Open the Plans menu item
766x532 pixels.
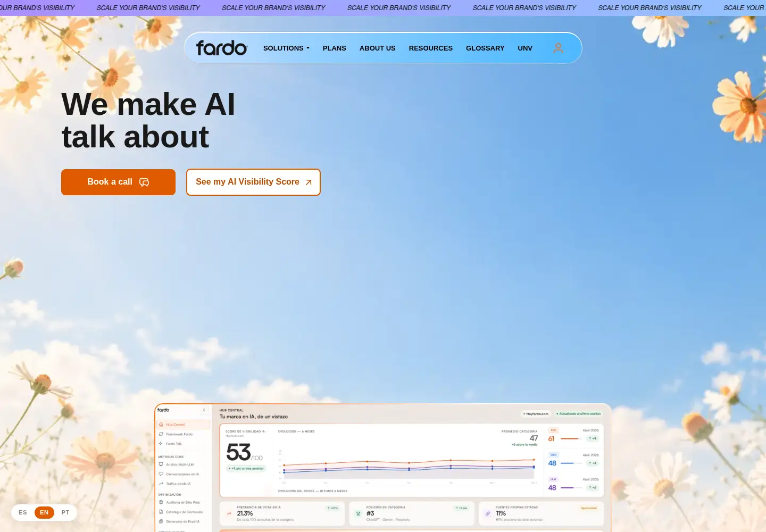click(335, 48)
